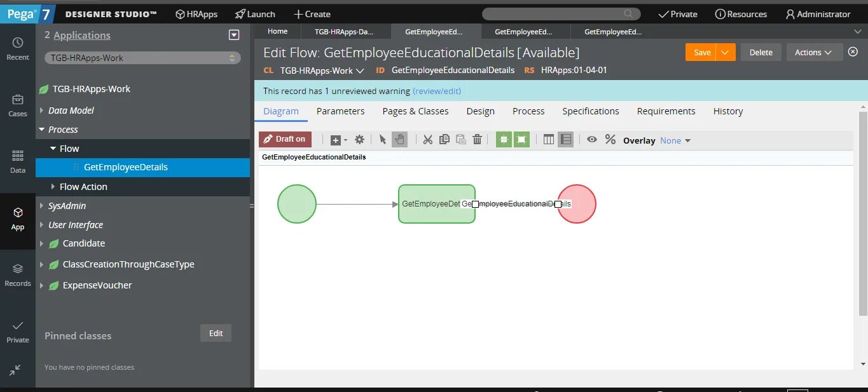This screenshot has width=868, height=392.
Task: Open TGB-HRApps-Work class selector
Action: (x=142, y=58)
